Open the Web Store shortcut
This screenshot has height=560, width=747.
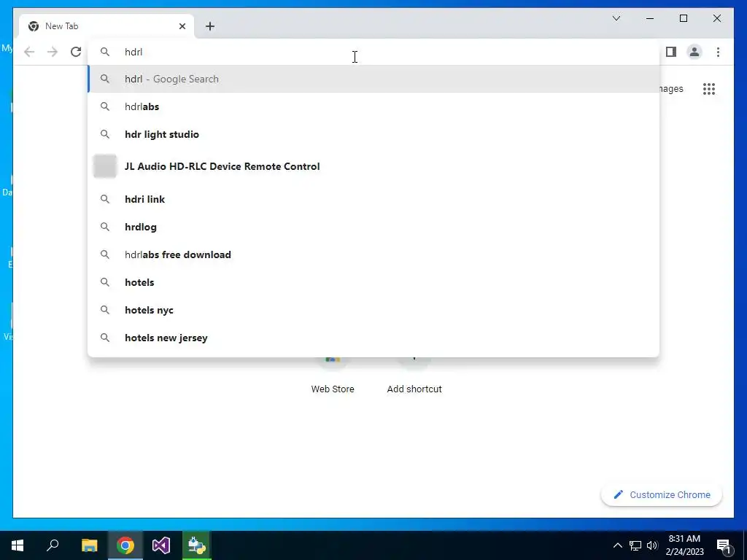[333, 376]
